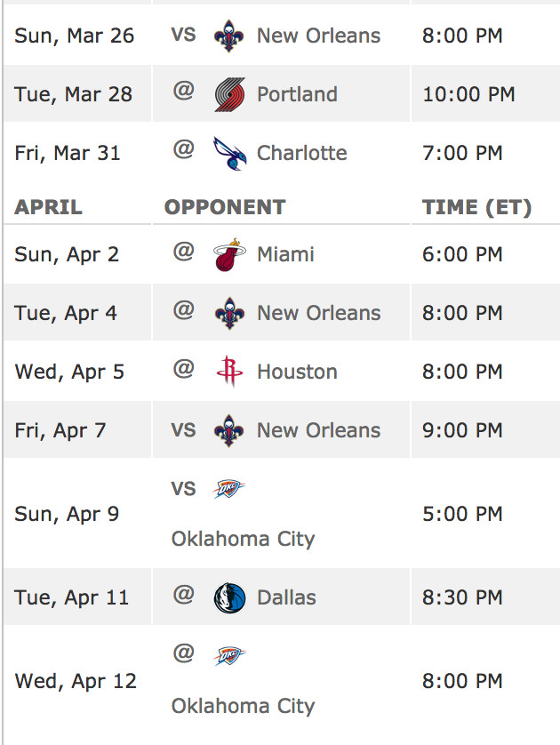Click the OKC Thunder logo on Apr 12

229,656
